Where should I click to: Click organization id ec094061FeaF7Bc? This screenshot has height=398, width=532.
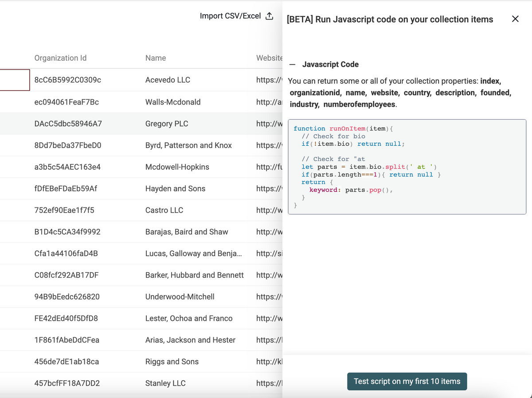[66, 102]
